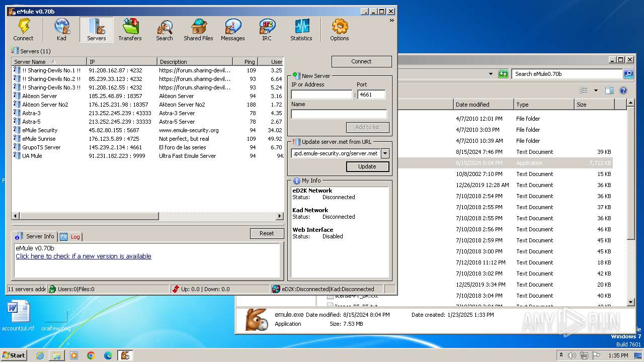Click the Connect button on servers page

pyautogui.click(x=361, y=61)
